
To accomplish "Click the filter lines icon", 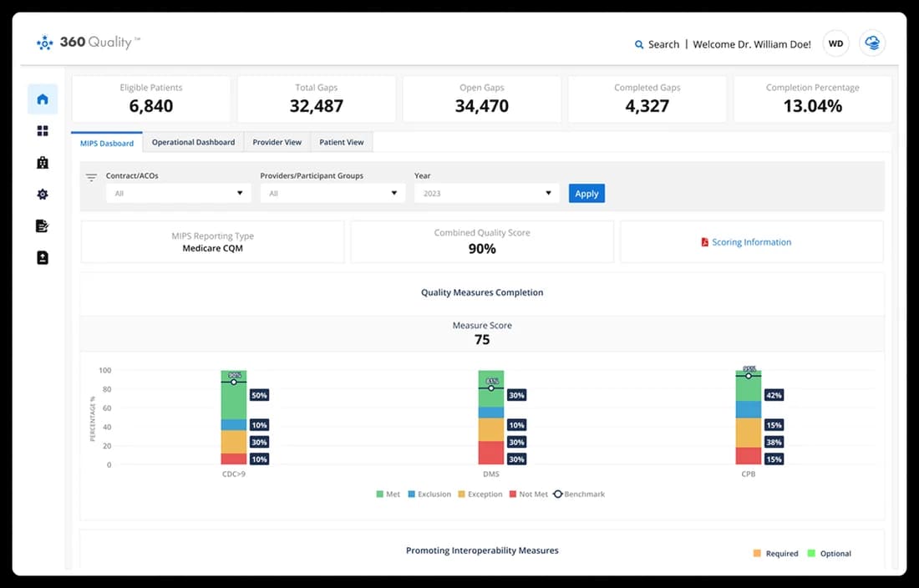I will click(x=91, y=177).
